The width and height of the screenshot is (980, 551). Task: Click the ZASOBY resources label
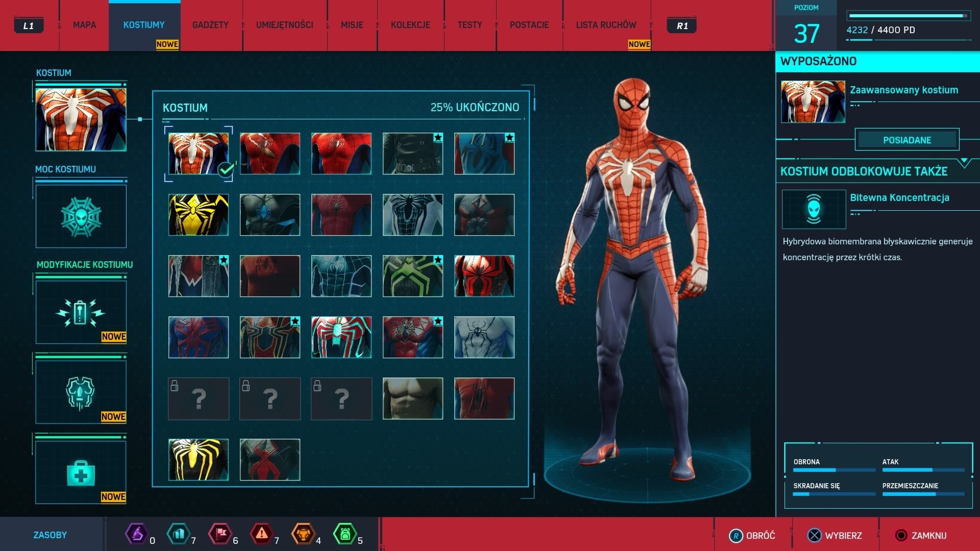50,535
